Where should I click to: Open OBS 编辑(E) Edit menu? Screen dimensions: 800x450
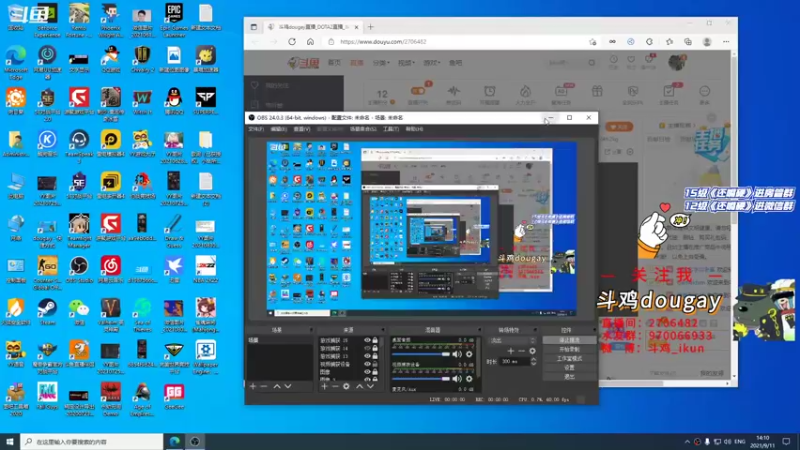pyautogui.click(x=279, y=130)
